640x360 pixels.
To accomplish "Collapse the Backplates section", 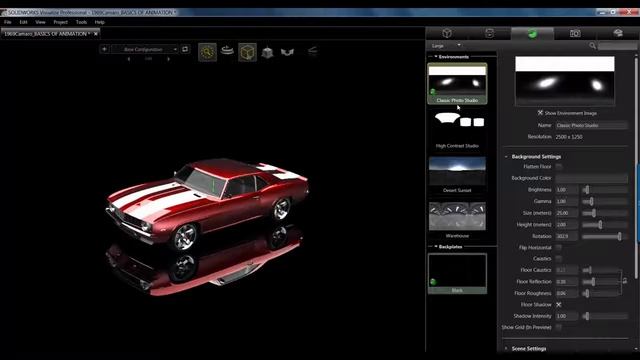I will click(436, 247).
